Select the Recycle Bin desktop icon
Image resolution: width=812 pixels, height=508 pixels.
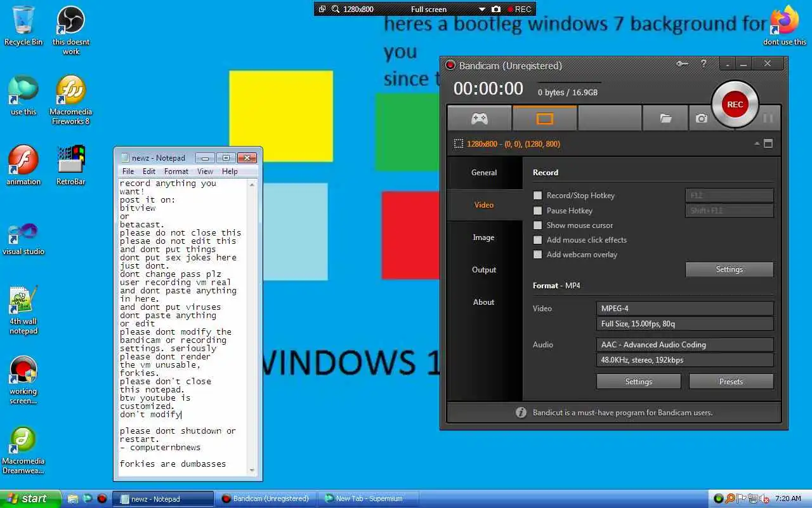click(x=23, y=26)
